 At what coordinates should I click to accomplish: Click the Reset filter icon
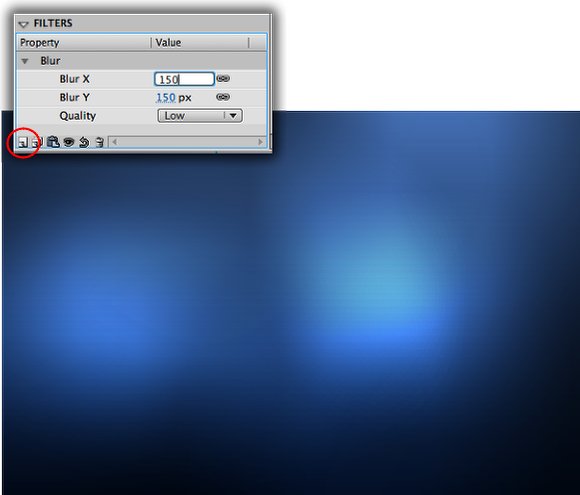click(x=84, y=142)
